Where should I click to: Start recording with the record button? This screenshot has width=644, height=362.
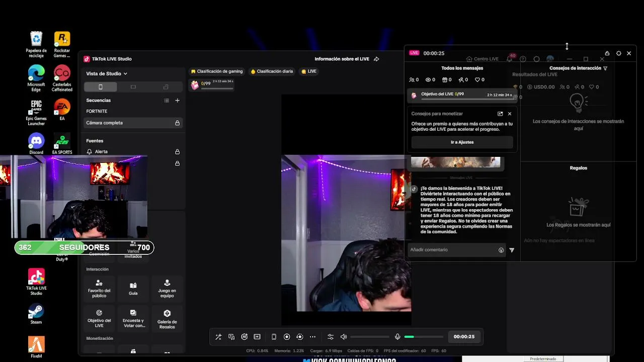click(287, 337)
